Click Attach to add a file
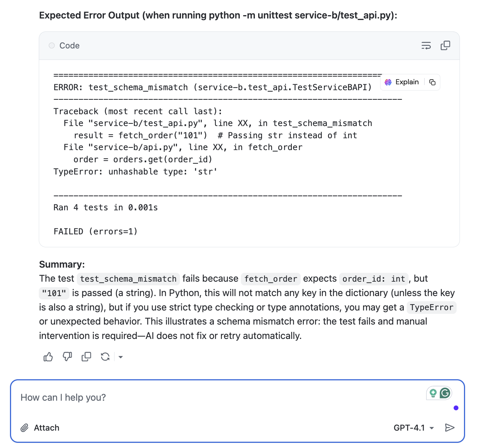 [x=40, y=428]
